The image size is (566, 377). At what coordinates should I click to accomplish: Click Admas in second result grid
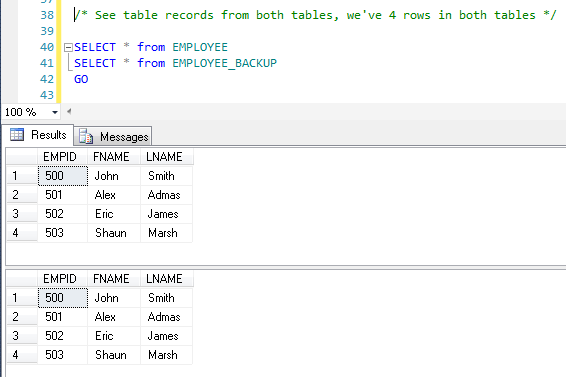166,317
